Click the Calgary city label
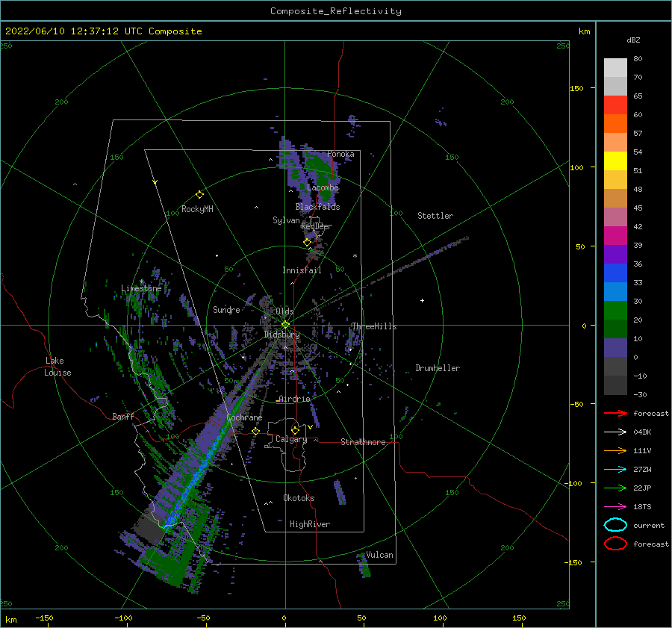 point(291,439)
